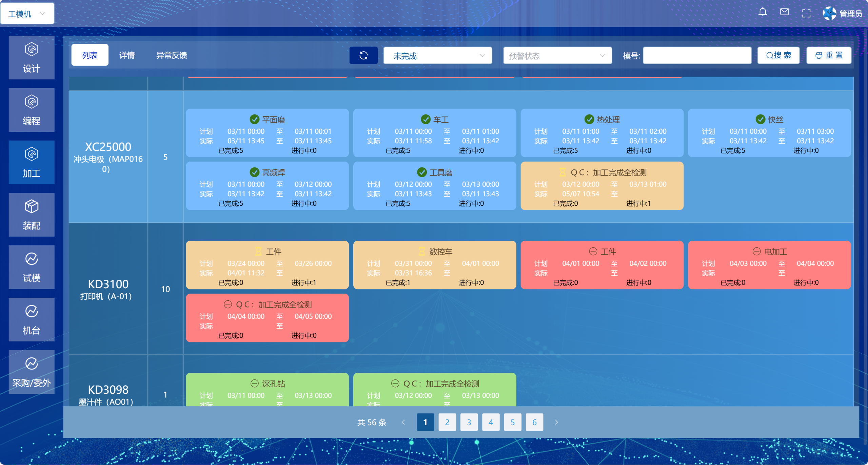Viewport: 868px width, 465px height.
Task: Switch to the 异常反馈 tab
Action: pos(172,55)
